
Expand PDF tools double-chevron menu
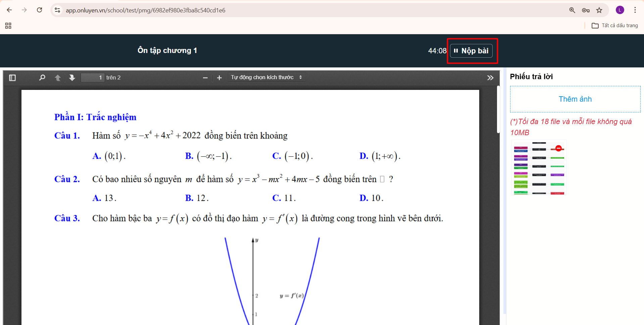[490, 78]
